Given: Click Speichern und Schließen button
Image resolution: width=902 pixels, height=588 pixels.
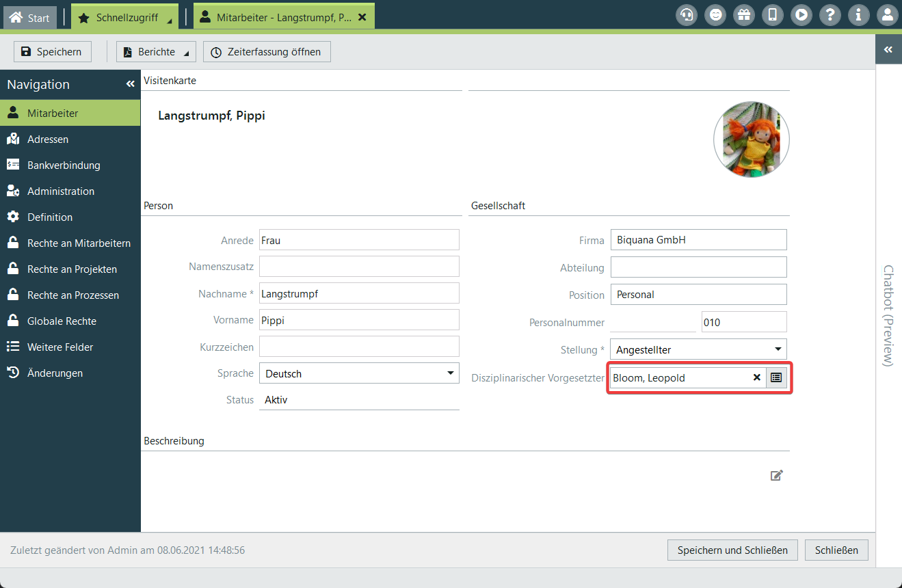Looking at the screenshot, I should coord(732,550).
